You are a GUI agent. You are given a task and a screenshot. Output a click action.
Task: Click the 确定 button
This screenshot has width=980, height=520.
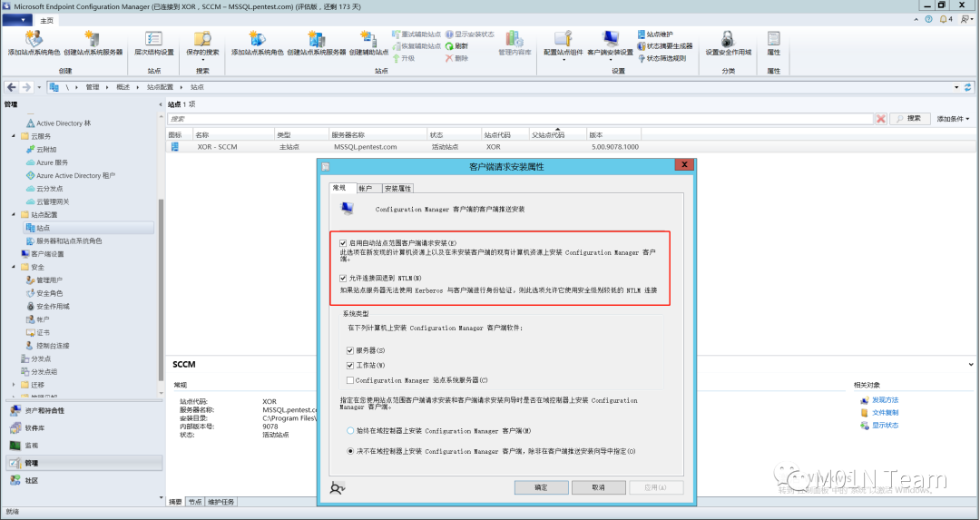(541, 487)
